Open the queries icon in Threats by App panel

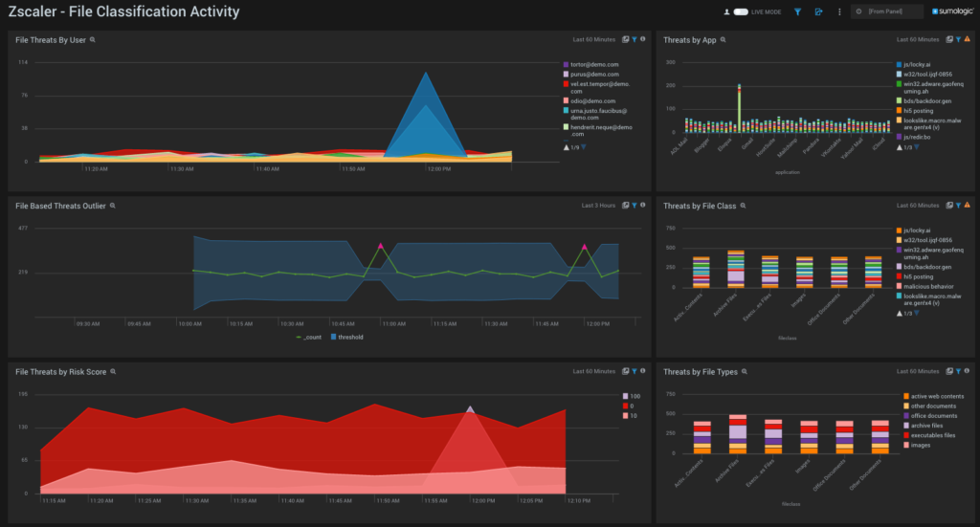[x=949, y=39]
